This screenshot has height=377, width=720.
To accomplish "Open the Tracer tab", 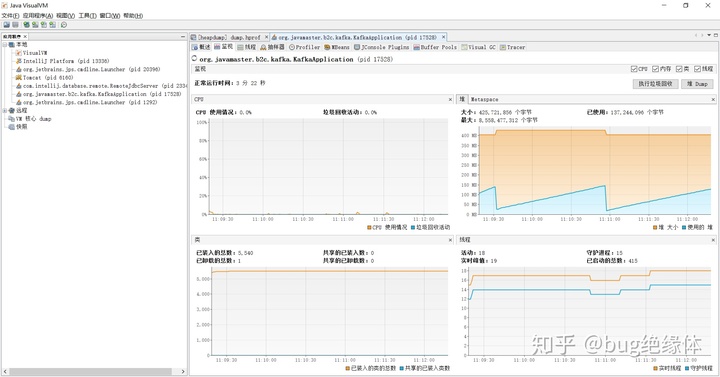I will (x=512, y=47).
